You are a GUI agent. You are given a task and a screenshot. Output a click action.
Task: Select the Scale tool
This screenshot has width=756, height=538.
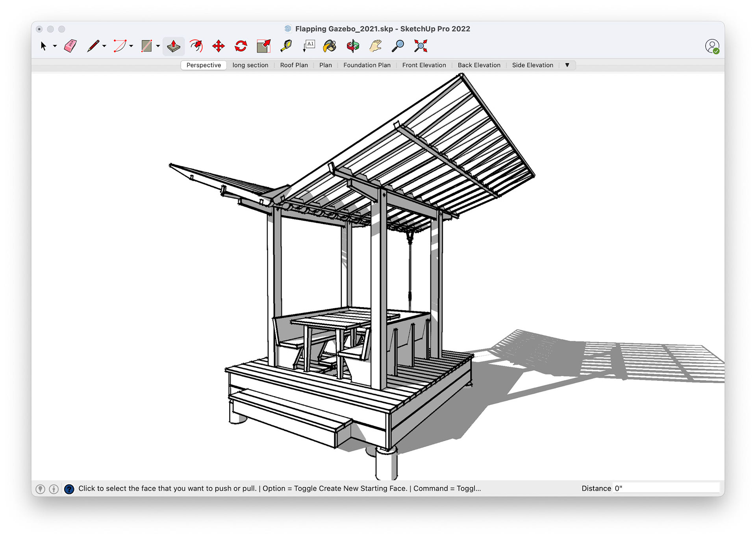click(263, 46)
